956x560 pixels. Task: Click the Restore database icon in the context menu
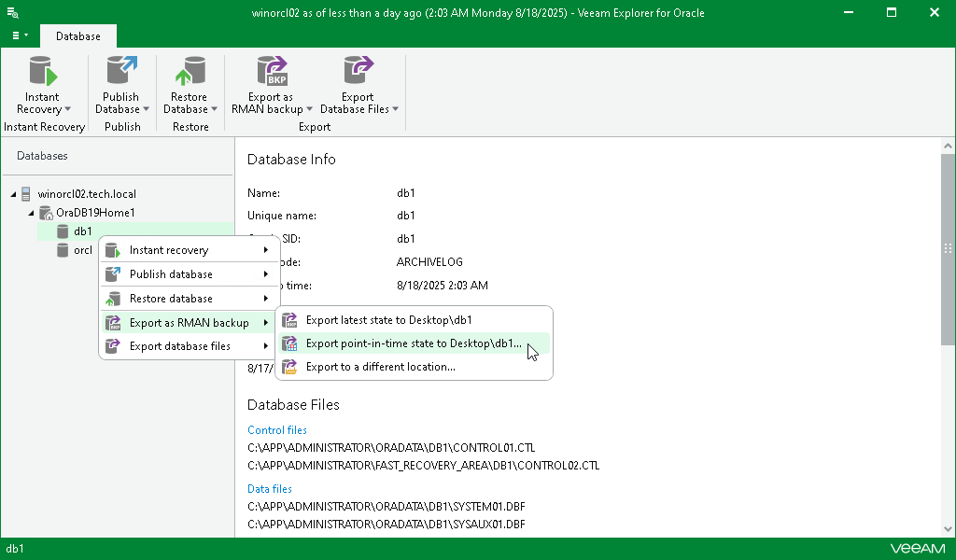(x=114, y=298)
